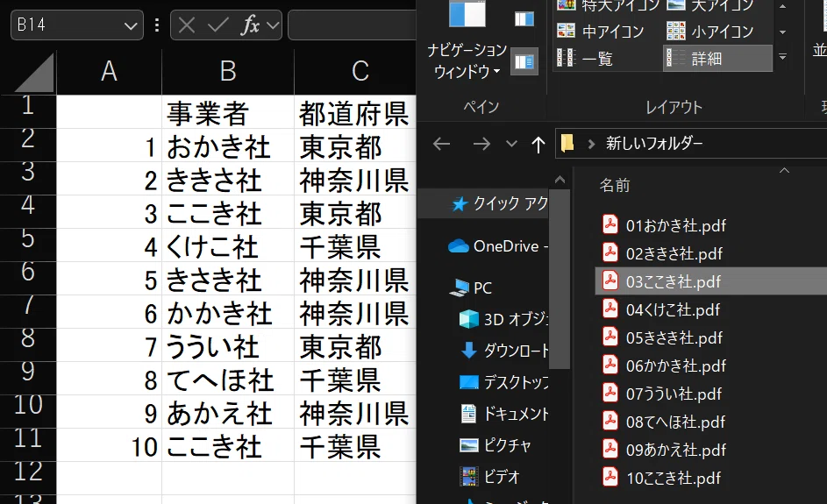Select column C header
Viewport: 827px width, 504px height.
(355, 71)
